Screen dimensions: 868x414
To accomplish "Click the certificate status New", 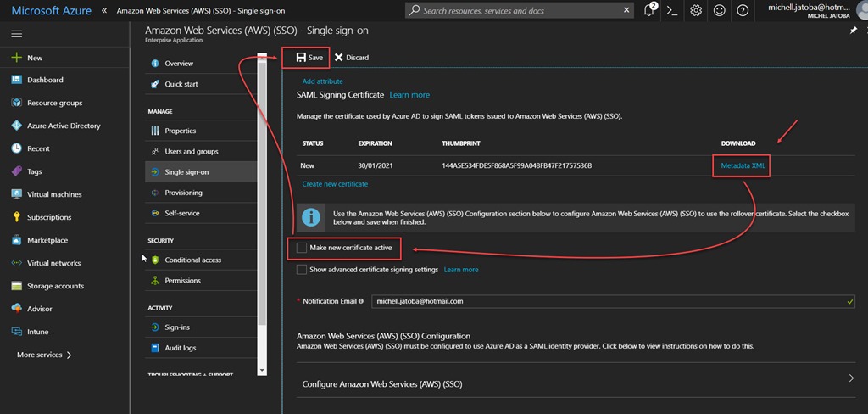I will pos(307,165).
